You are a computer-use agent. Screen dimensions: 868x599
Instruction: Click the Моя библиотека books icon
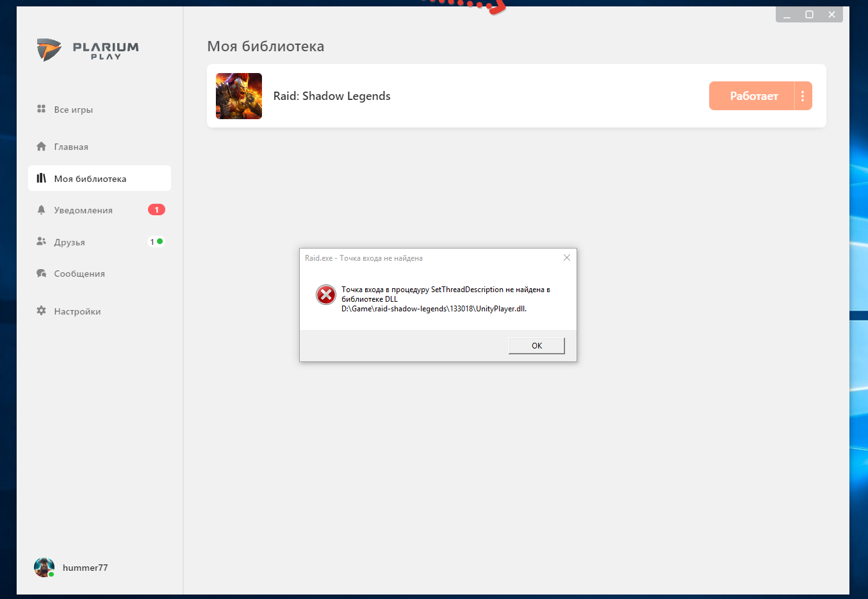[x=41, y=178]
